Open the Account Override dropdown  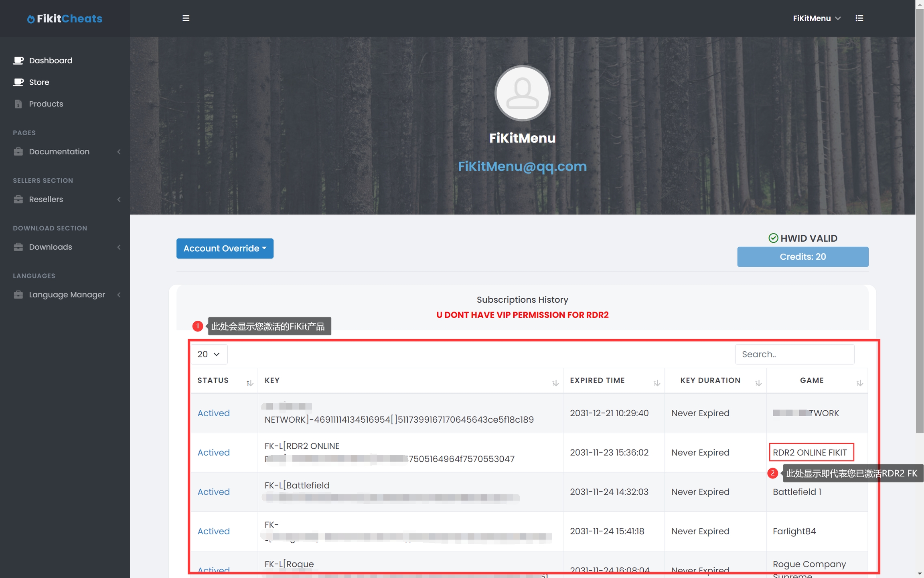(225, 248)
